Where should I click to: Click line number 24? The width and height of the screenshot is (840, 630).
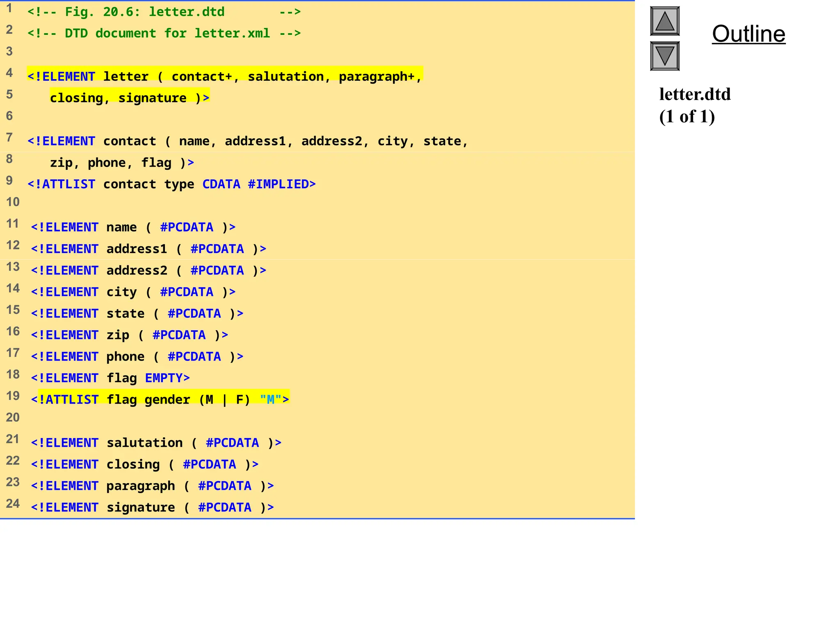[x=13, y=503]
